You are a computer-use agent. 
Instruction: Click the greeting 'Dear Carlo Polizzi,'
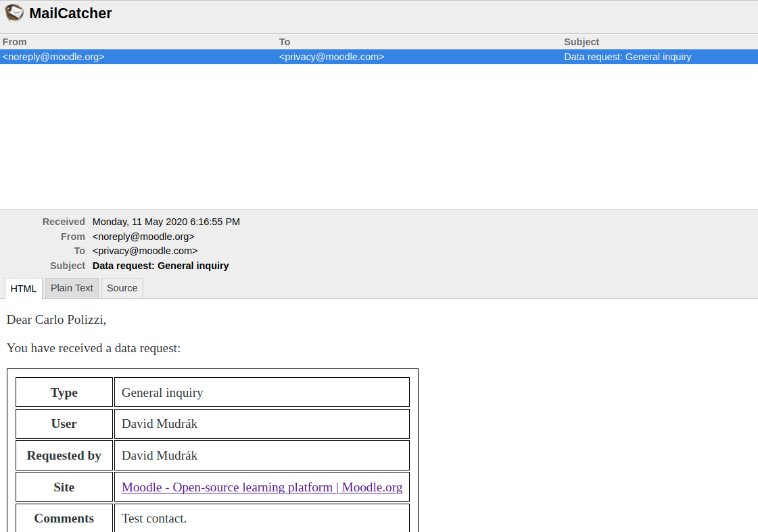click(x=57, y=320)
